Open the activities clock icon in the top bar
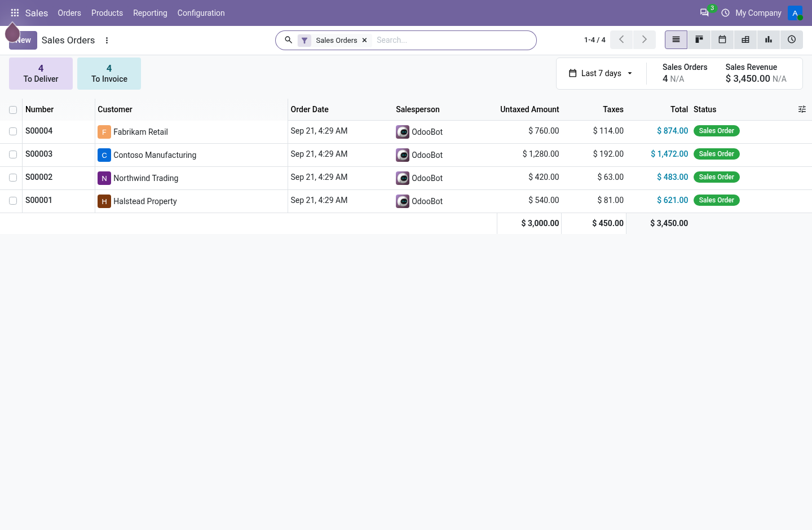812x530 pixels. 725,13
